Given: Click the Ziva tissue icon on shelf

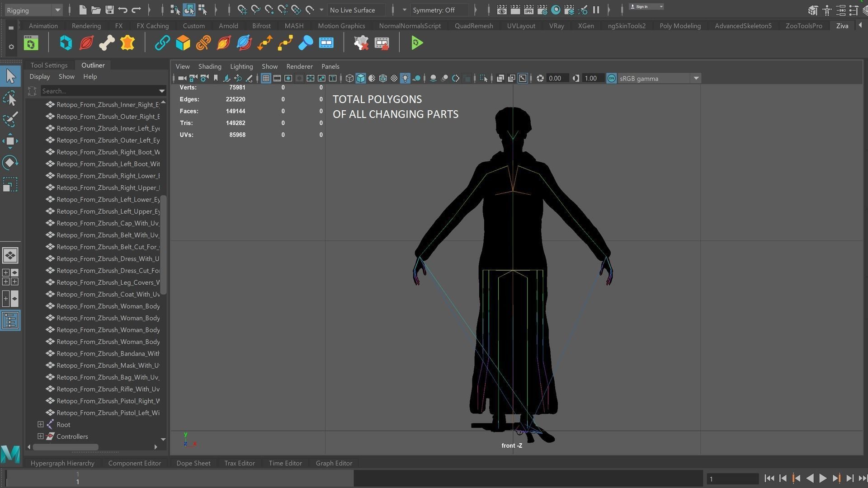Looking at the screenshot, I should [86, 43].
